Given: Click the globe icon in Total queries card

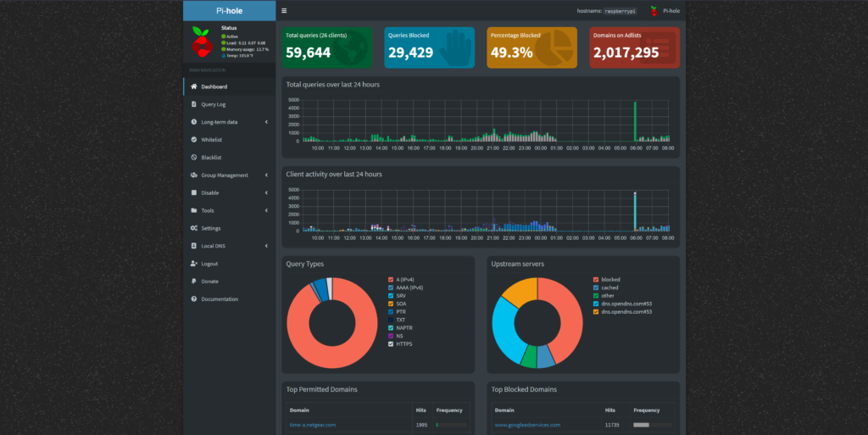Looking at the screenshot, I should coord(349,48).
